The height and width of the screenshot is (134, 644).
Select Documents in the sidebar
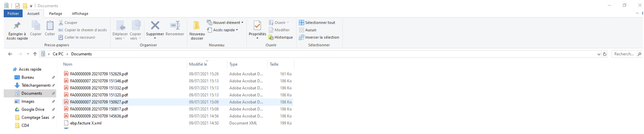coord(30,93)
